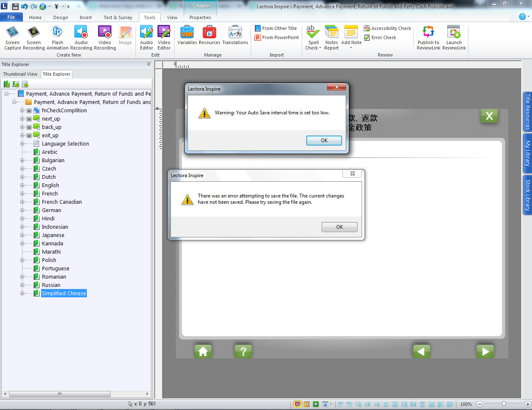Switch to the Design ribbon tab
The image size is (532, 410).
[61, 17]
